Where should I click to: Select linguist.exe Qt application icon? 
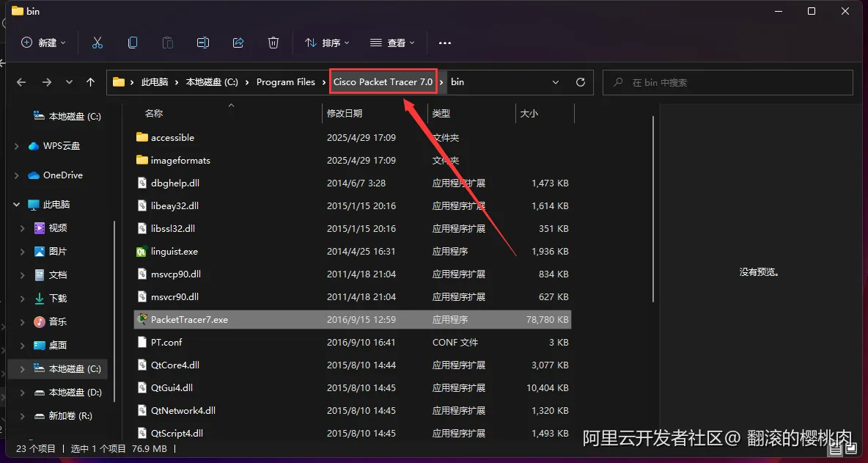pyautogui.click(x=142, y=251)
